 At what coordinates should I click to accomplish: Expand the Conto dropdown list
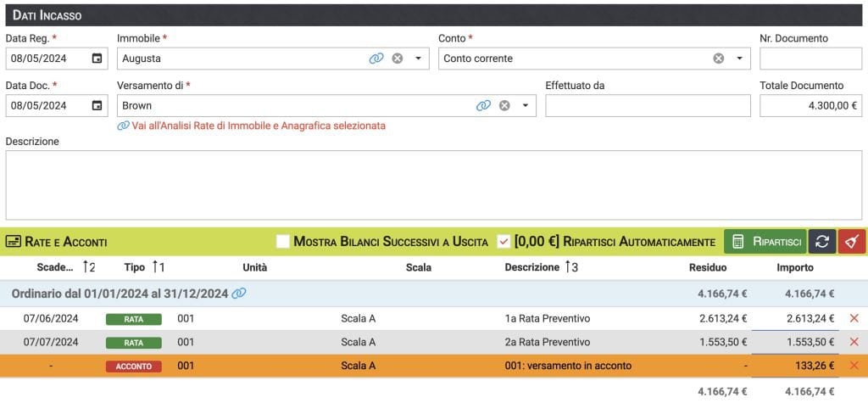[x=739, y=59]
